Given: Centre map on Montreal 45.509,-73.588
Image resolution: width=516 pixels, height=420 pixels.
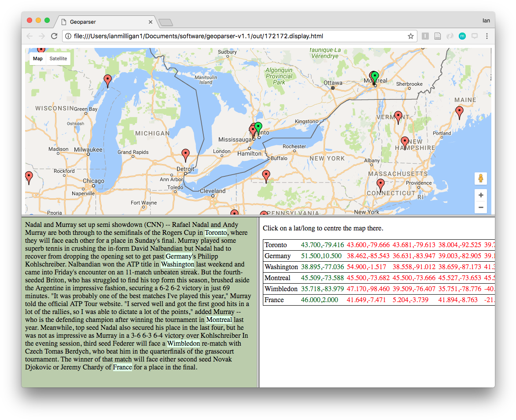Looking at the screenshot, I should (x=322, y=278).
